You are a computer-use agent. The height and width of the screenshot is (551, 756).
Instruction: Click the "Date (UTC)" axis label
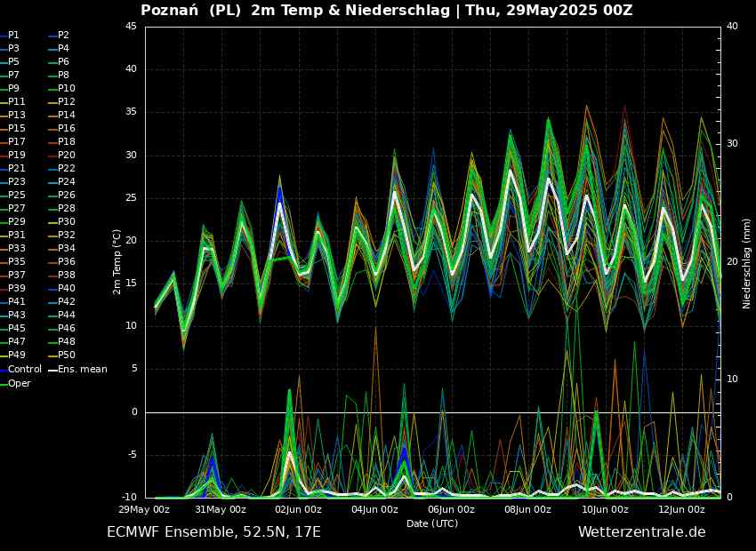point(432,523)
